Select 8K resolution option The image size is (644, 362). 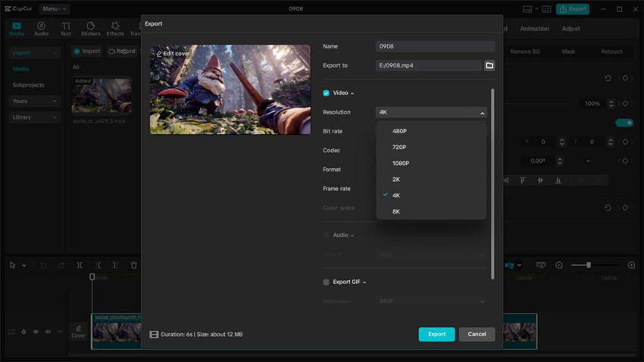click(x=431, y=211)
